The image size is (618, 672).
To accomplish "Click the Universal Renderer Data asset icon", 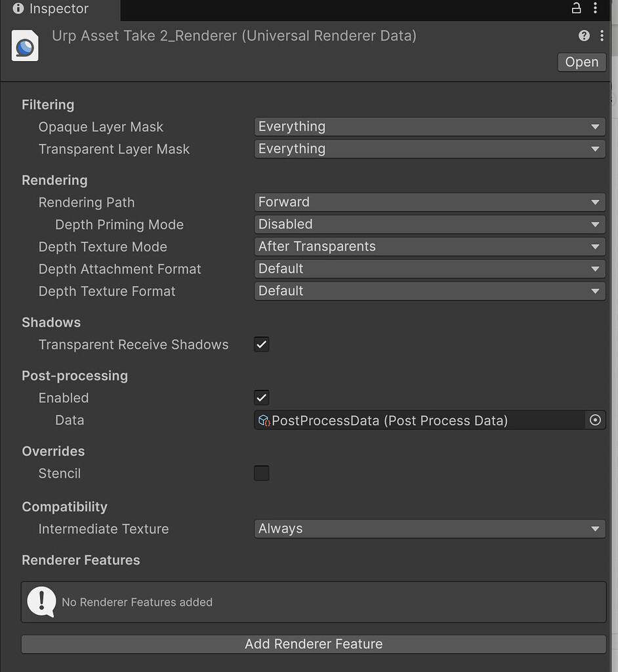I will pos(25,45).
